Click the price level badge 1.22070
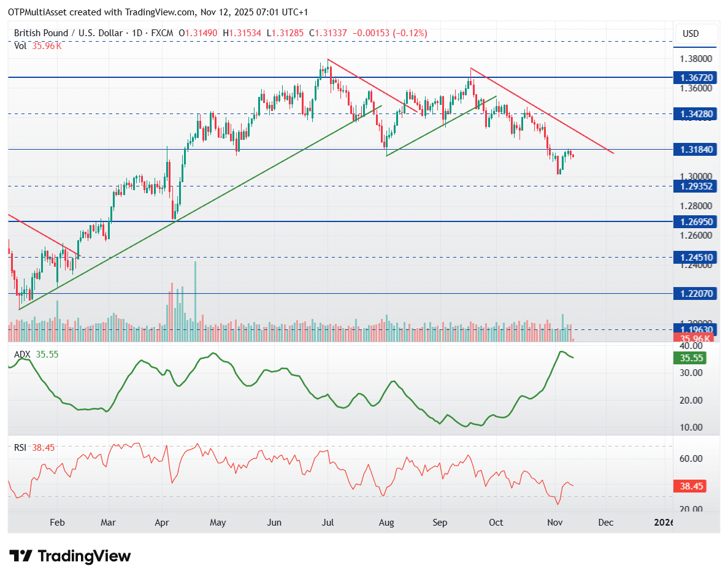The image size is (728, 579). point(695,294)
